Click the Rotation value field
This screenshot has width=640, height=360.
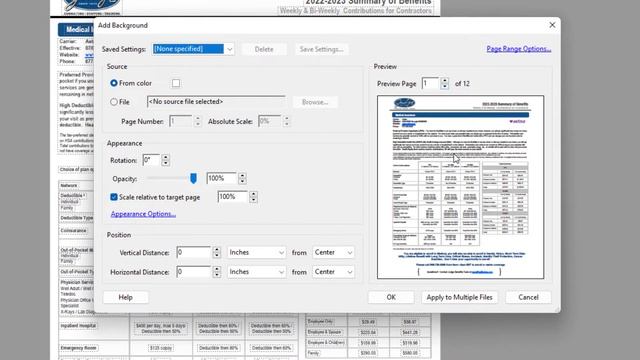click(x=151, y=160)
